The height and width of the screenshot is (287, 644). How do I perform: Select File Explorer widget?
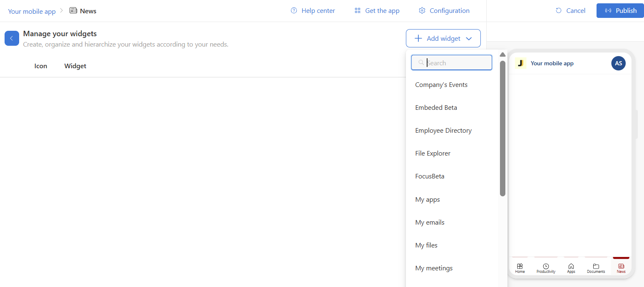tap(433, 153)
